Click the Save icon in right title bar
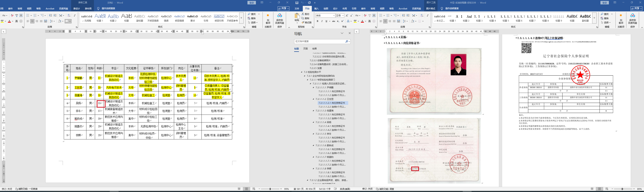 [x=297, y=3]
